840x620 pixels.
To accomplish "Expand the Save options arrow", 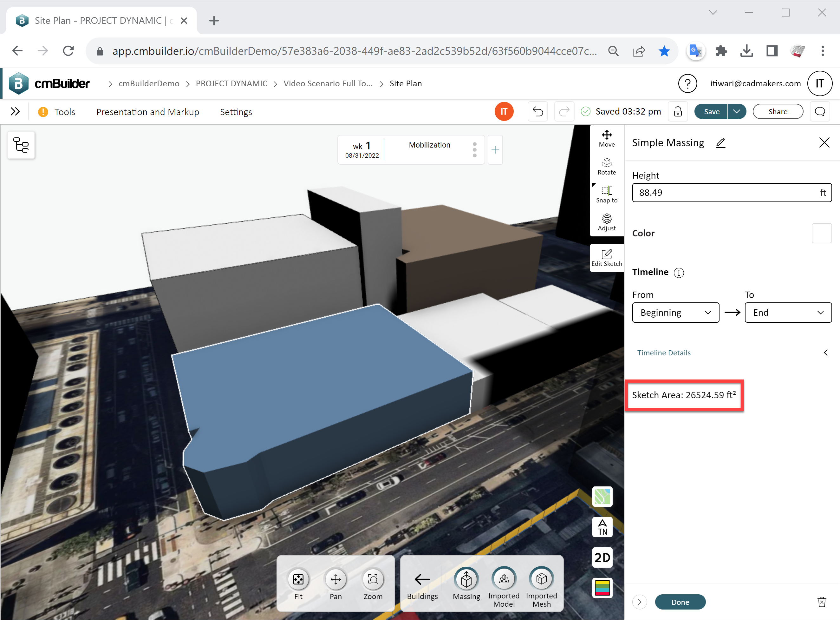I will tap(736, 112).
